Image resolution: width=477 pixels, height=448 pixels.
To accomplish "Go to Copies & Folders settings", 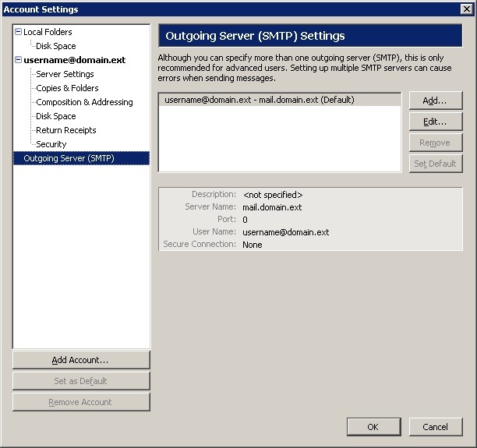I will click(x=67, y=88).
